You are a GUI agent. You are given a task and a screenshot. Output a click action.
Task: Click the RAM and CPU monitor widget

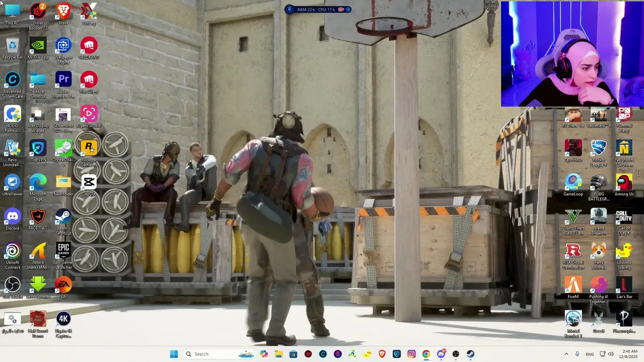coord(318,9)
